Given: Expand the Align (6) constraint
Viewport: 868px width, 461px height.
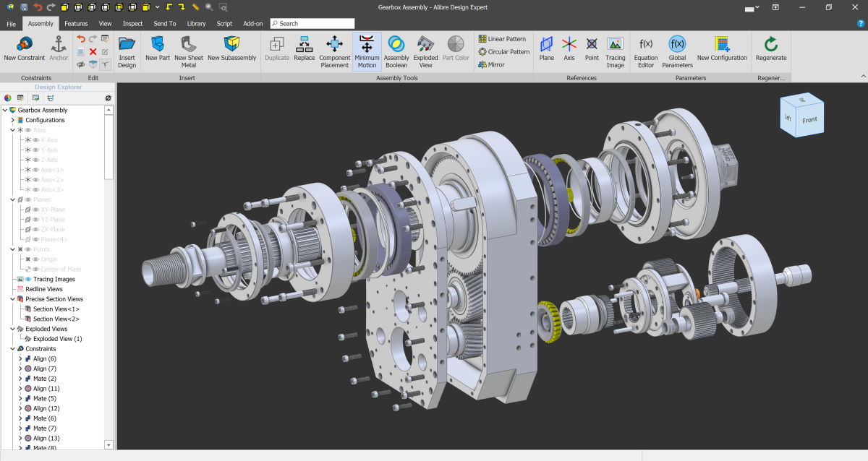Looking at the screenshot, I should click(x=20, y=358).
